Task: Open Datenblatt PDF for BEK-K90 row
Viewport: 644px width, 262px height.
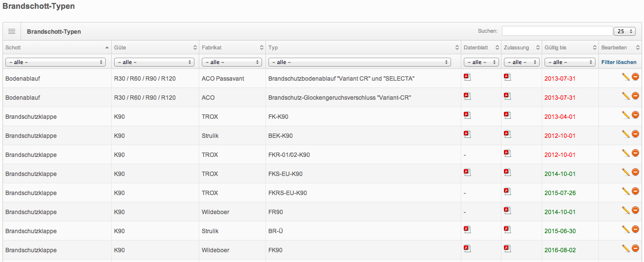Action: (x=467, y=134)
